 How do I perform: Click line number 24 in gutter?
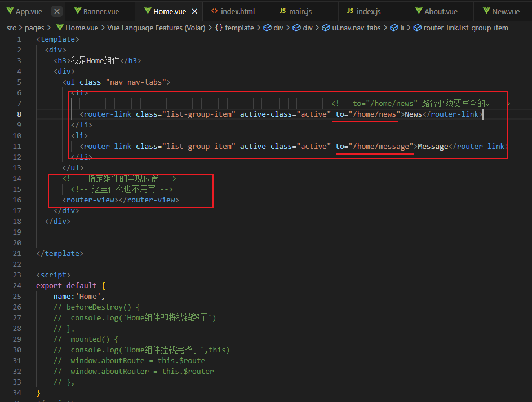coord(17,285)
